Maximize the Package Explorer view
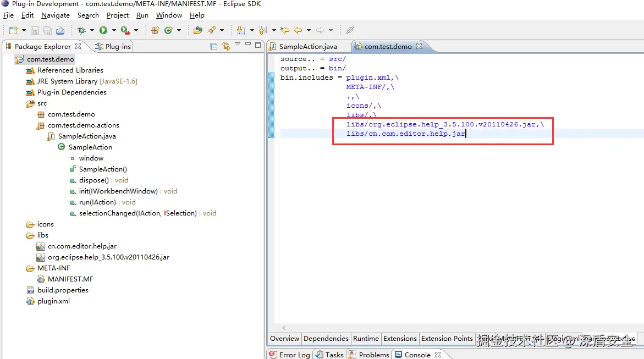 tap(258, 45)
